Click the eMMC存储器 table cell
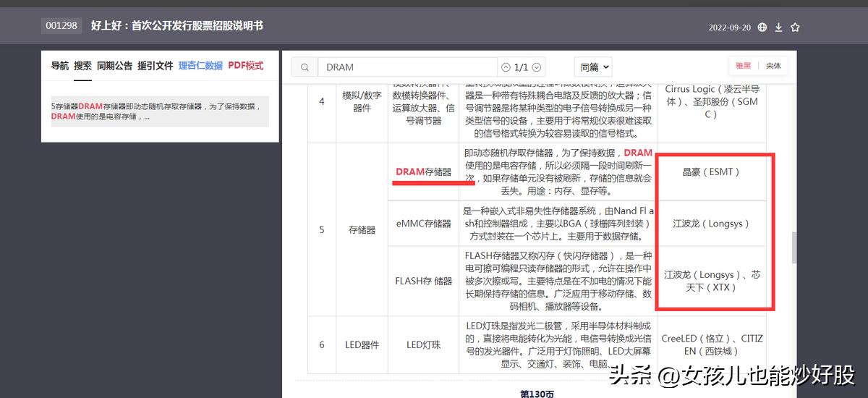Screen dimensions: 868x398 [x=423, y=224]
